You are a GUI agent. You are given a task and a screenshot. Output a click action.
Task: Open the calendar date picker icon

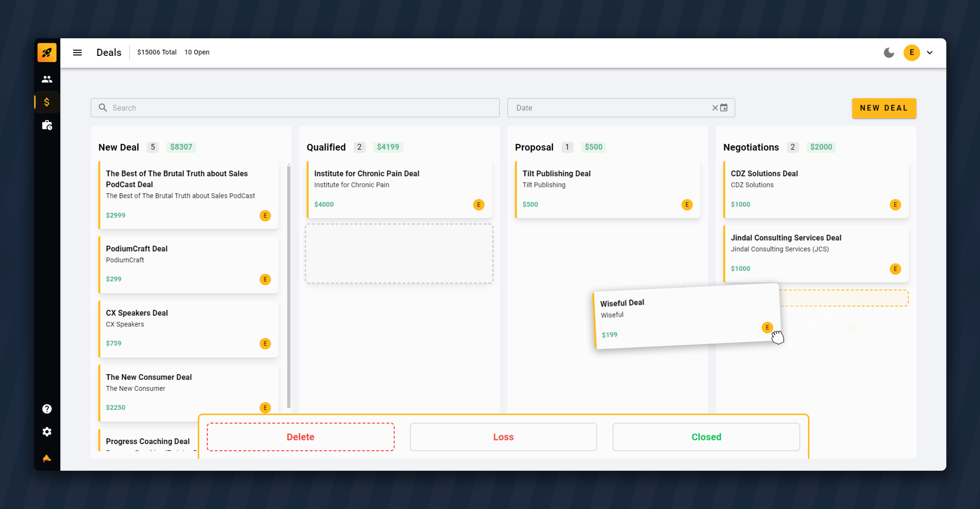724,108
